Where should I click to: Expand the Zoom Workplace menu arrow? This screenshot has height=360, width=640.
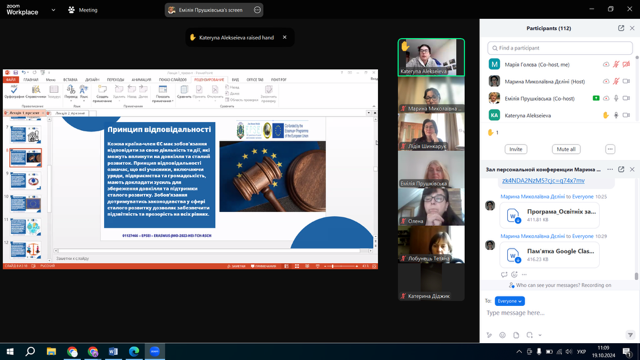click(53, 10)
